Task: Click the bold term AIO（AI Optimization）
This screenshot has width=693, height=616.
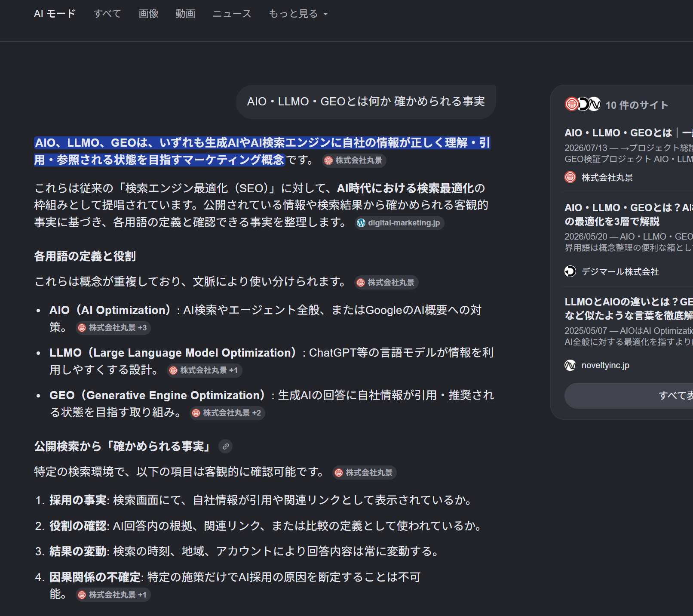Action: (x=110, y=310)
